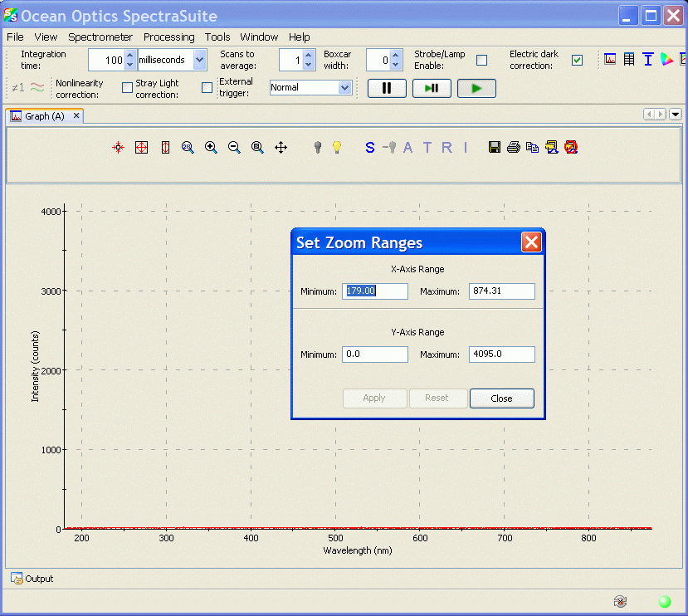The image size is (688, 616).
Task: Enable the Strobe/Lamp Enable checkbox
Action: 482,60
